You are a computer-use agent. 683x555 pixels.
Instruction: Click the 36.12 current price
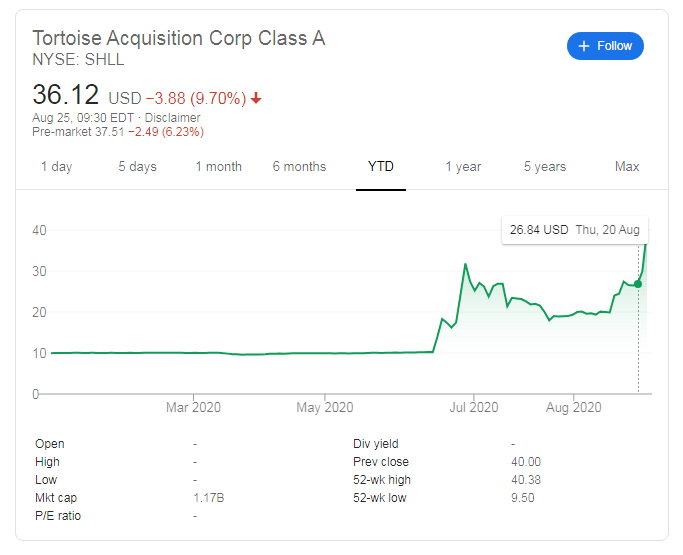66,96
